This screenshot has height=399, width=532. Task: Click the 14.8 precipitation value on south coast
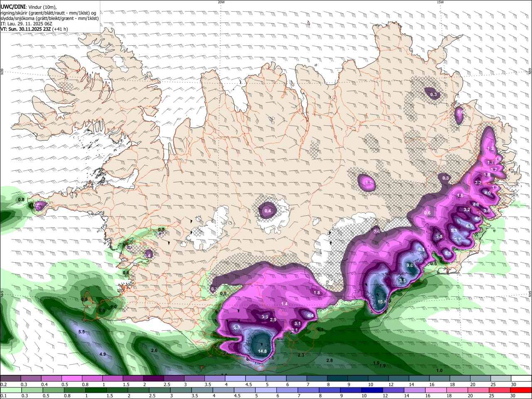(x=262, y=351)
